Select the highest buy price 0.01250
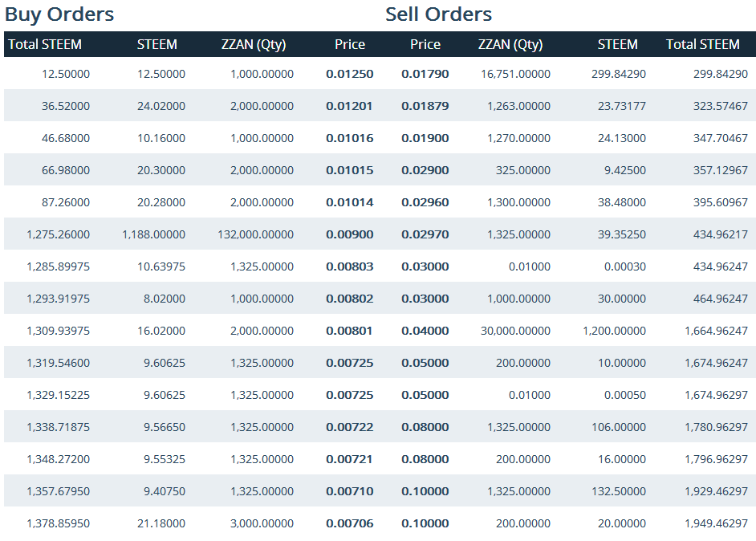This screenshot has width=756, height=541. pyautogui.click(x=350, y=74)
